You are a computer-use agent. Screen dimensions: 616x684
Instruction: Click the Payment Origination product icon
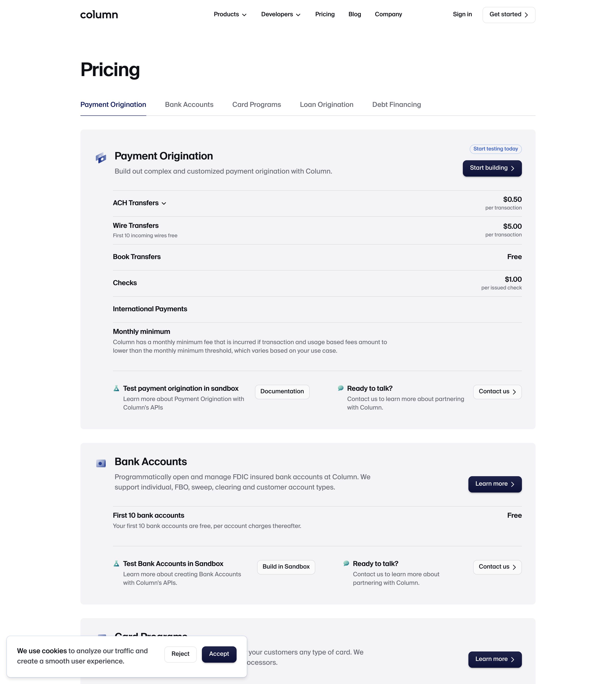[101, 158]
